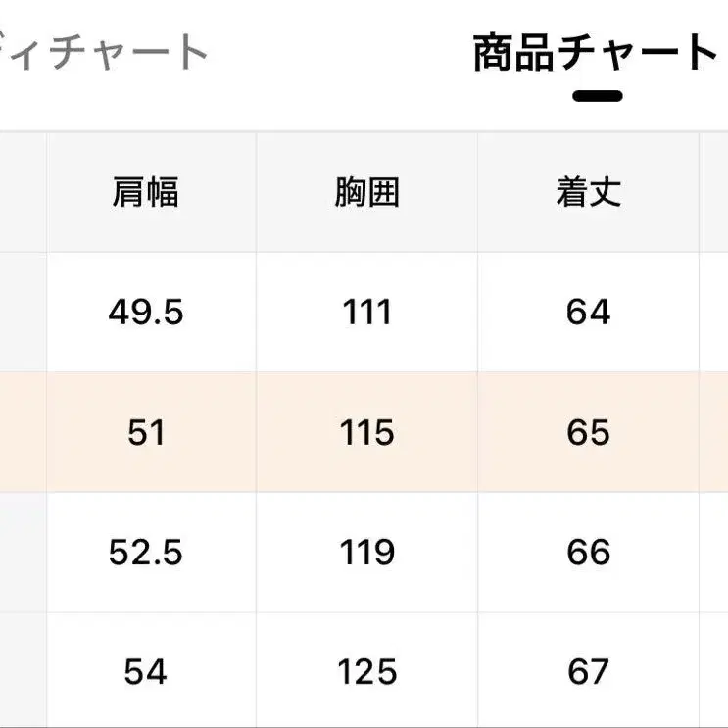The height and width of the screenshot is (728, 728).
Task: Switch to the 商品チャート tab
Action: pos(595,53)
